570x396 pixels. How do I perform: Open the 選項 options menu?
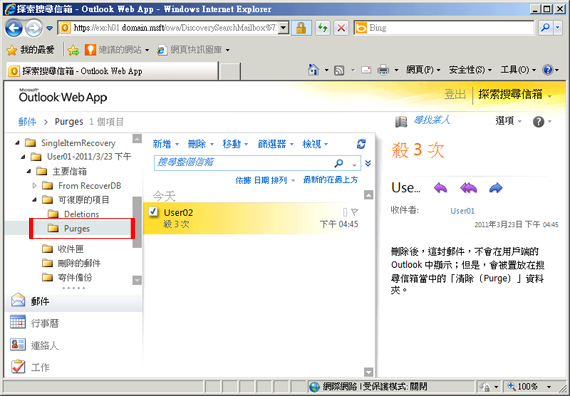coord(508,121)
